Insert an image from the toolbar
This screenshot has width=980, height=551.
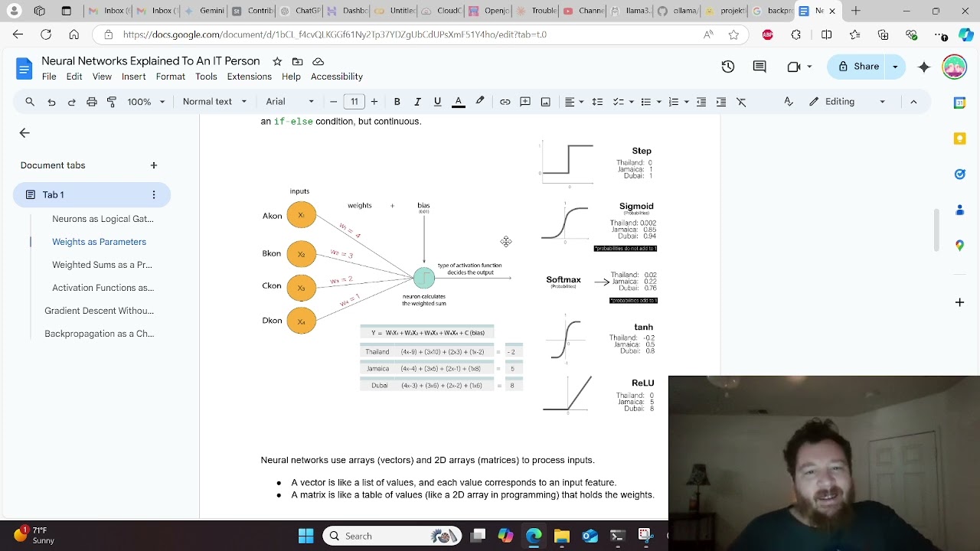[545, 102]
